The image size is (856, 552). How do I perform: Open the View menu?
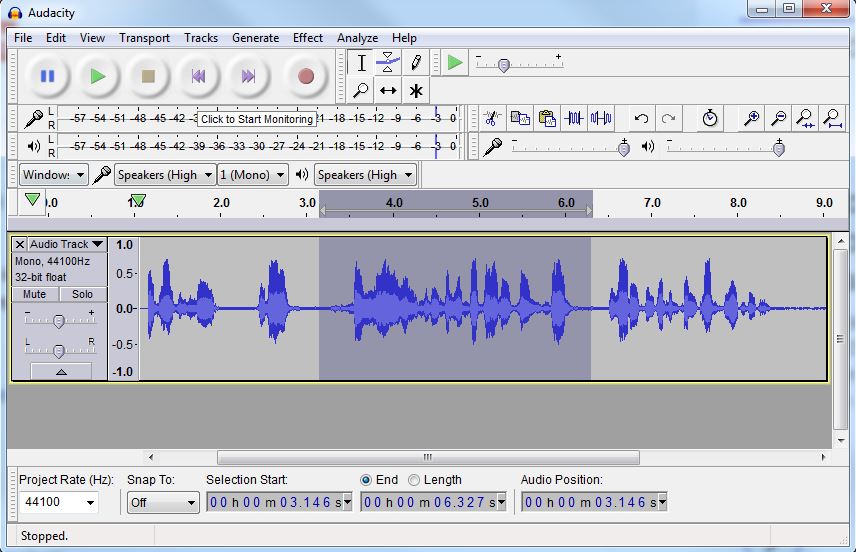point(92,38)
